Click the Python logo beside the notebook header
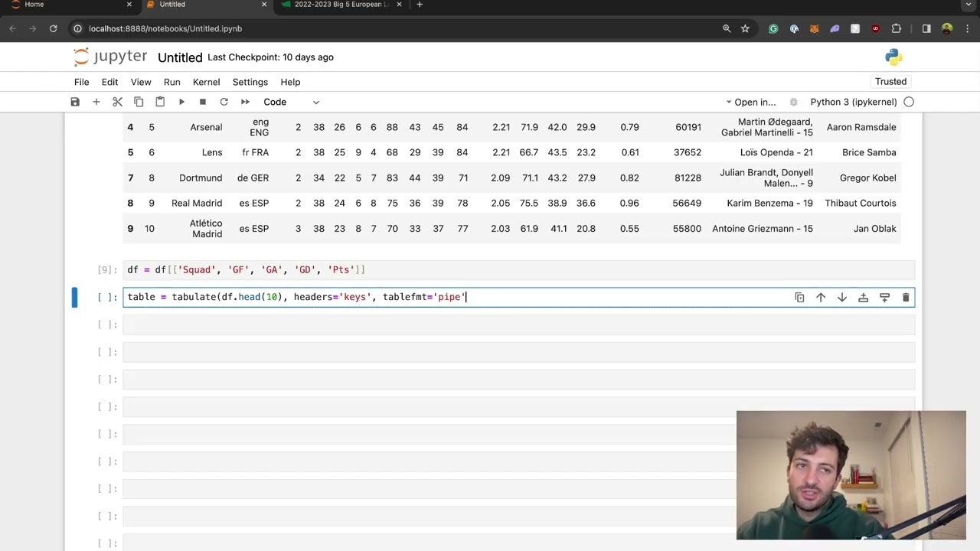The height and width of the screenshot is (551, 980). click(x=893, y=57)
